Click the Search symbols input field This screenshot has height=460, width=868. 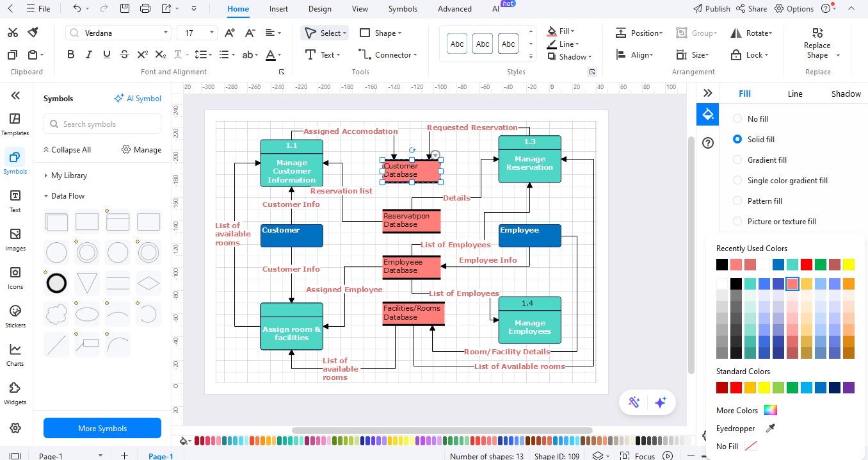[102, 124]
